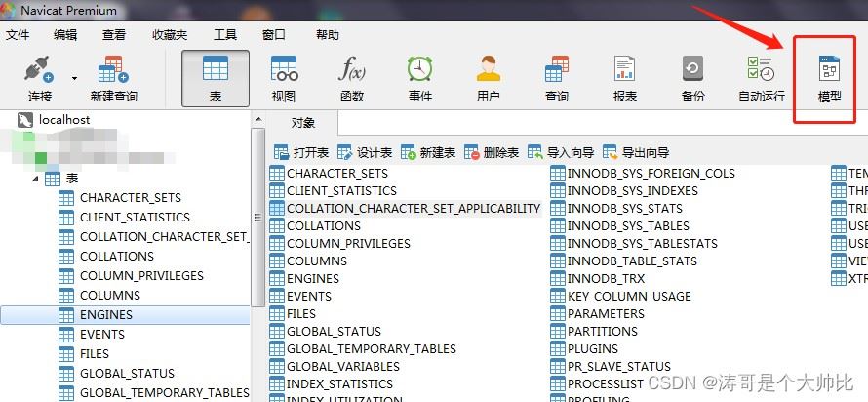Select the 表 tables toolbar button

point(216,79)
